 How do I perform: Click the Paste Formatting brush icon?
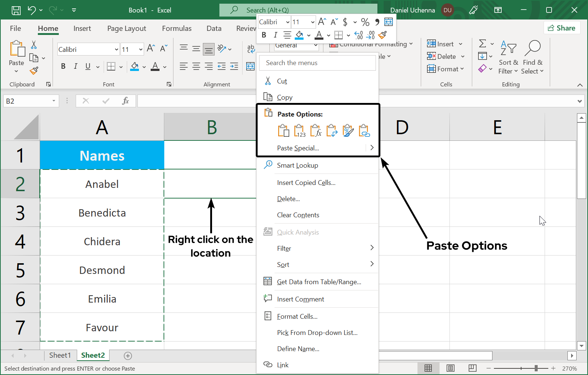pyautogui.click(x=348, y=131)
